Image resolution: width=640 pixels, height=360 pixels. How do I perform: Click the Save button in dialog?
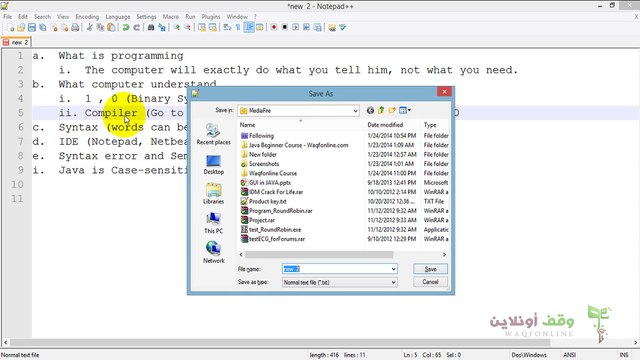[x=430, y=269]
